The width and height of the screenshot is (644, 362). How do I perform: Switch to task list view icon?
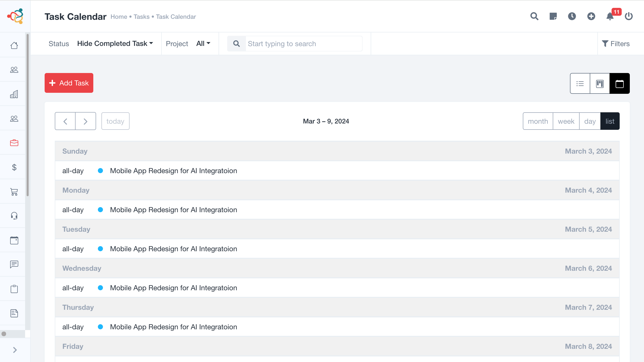tap(580, 83)
